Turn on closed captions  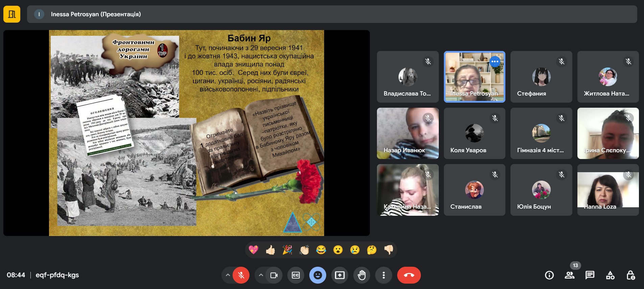coord(296,275)
